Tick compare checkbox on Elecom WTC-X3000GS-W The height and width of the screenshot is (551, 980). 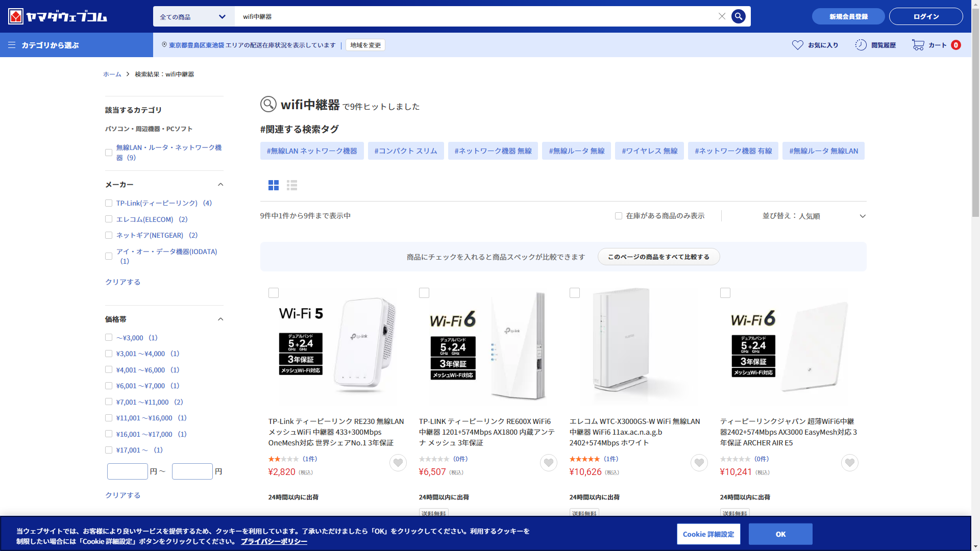coord(575,293)
